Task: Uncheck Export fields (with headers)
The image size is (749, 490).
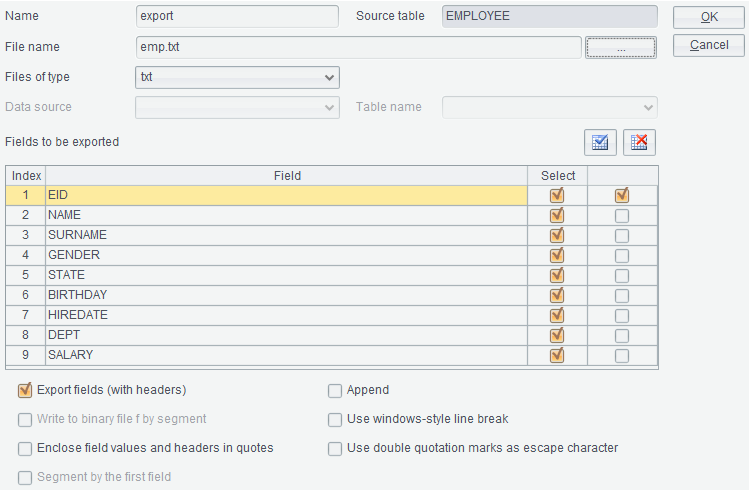Action: tap(25, 390)
